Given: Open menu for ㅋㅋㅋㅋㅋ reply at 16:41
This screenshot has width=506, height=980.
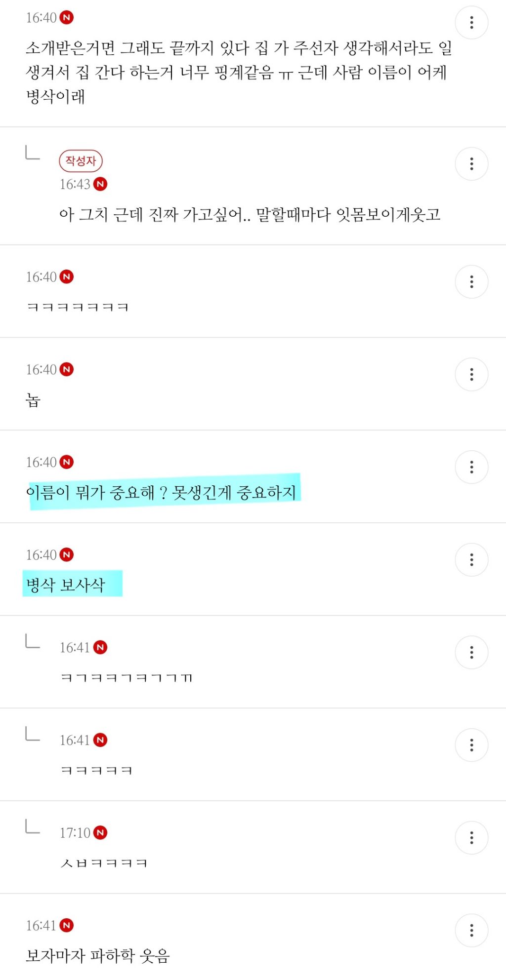Looking at the screenshot, I should coord(471,745).
